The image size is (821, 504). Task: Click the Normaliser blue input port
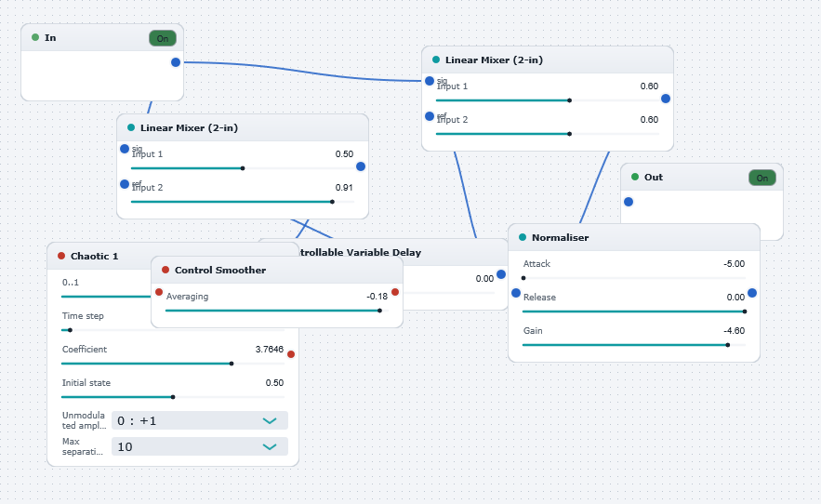(516, 293)
